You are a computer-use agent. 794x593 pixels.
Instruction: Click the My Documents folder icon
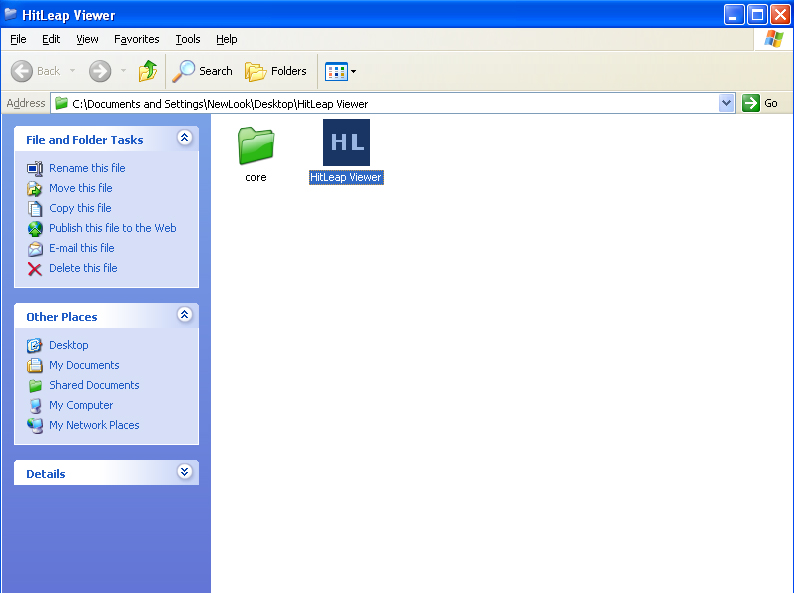point(35,366)
